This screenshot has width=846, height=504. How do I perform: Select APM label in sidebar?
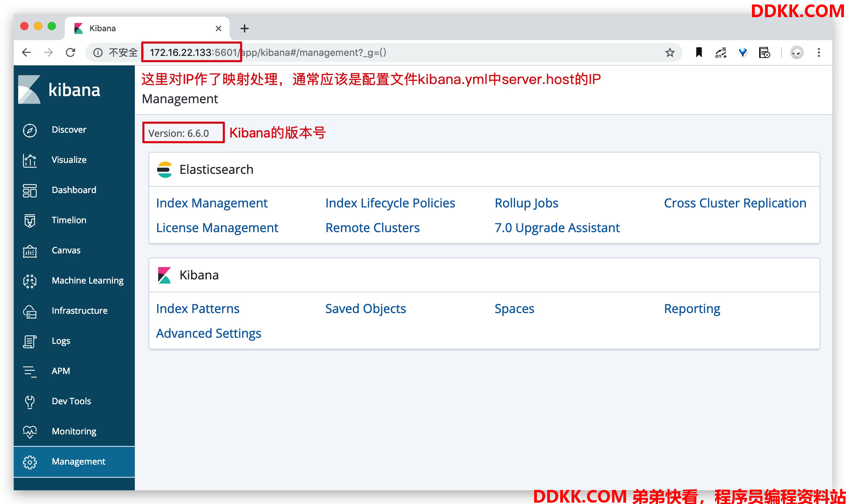[x=61, y=371]
